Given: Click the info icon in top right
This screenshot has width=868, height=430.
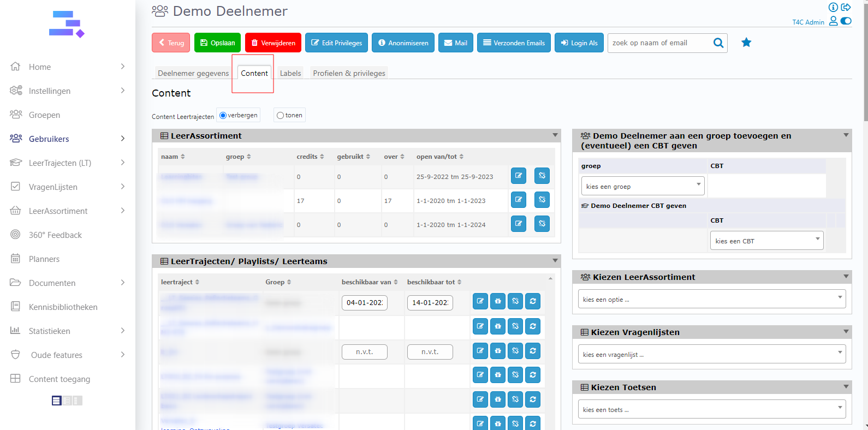Looking at the screenshot, I should (x=833, y=7).
